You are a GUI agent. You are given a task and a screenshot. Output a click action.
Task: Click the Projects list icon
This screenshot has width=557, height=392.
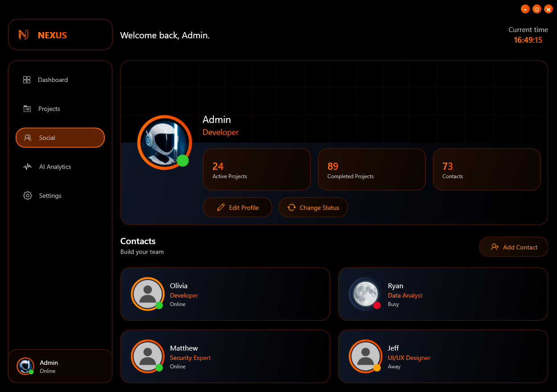click(x=27, y=109)
